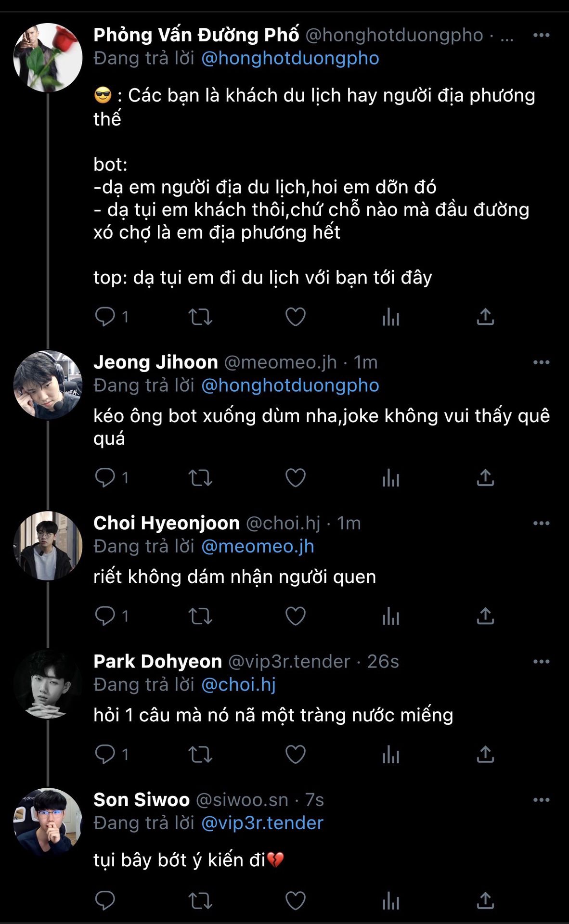Retweet Phỏng Vấn Đường Phố's post
Viewport: 569px width, 924px height.
pyautogui.click(x=200, y=317)
